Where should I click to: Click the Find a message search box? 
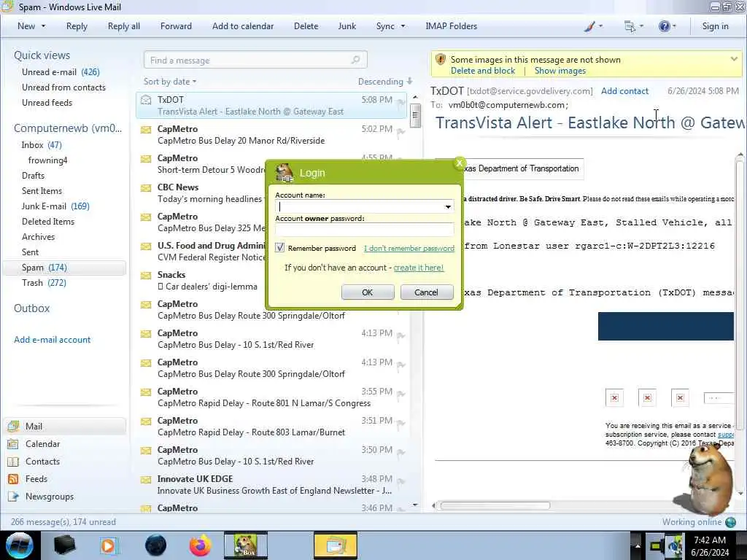255,60
